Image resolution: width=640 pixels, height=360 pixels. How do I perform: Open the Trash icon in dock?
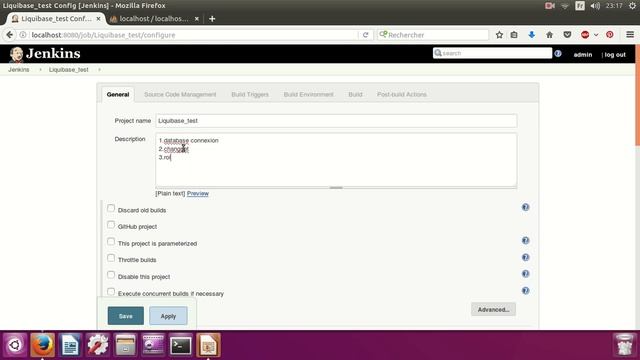coord(624,345)
